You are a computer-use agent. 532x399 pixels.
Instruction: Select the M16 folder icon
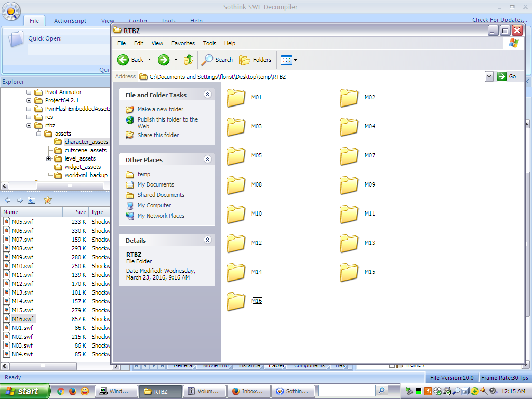236,301
